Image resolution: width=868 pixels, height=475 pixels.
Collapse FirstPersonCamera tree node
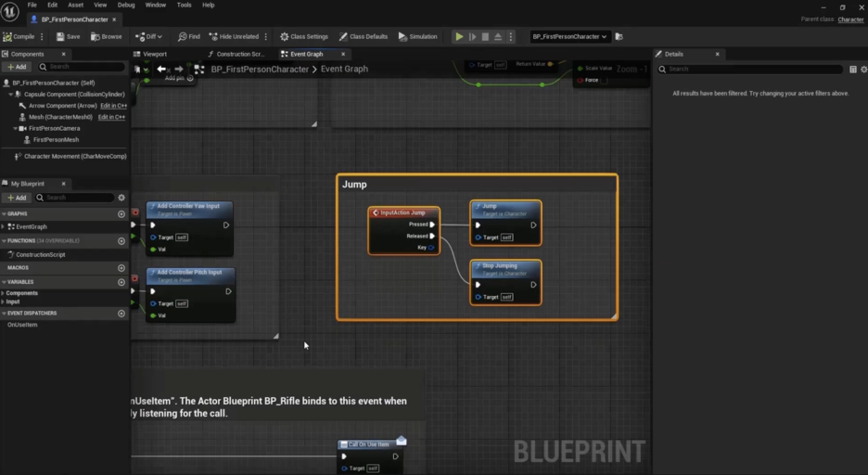15,128
